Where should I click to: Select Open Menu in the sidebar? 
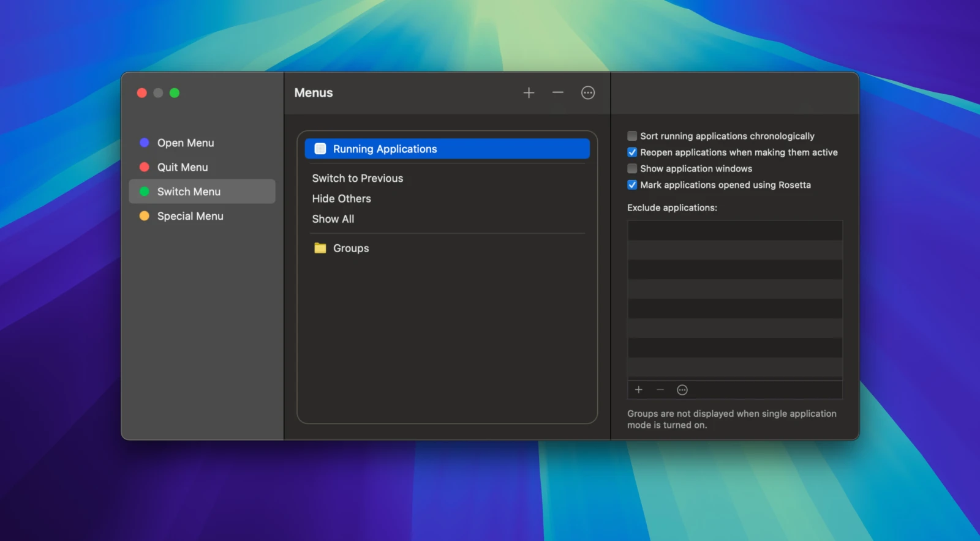[x=185, y=143]
